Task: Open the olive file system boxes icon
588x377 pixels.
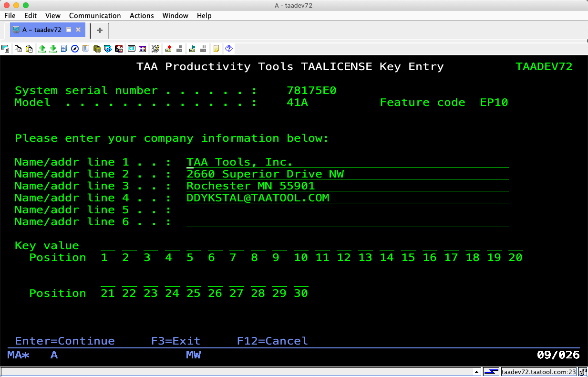Action: point(97,49)
